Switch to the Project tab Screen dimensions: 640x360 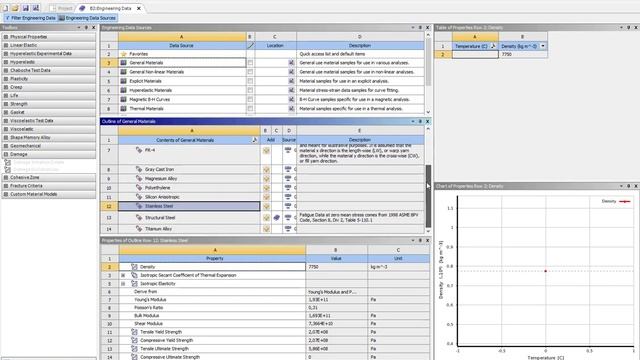(60, 8)
